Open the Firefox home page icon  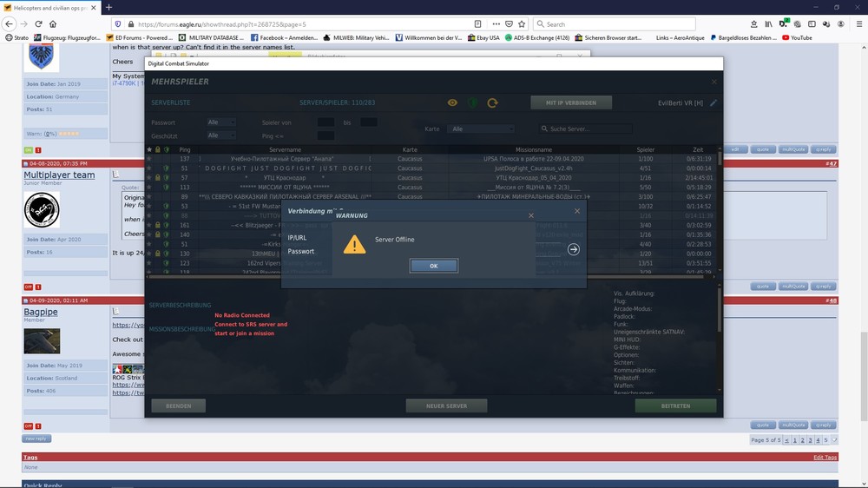point(53,23)
